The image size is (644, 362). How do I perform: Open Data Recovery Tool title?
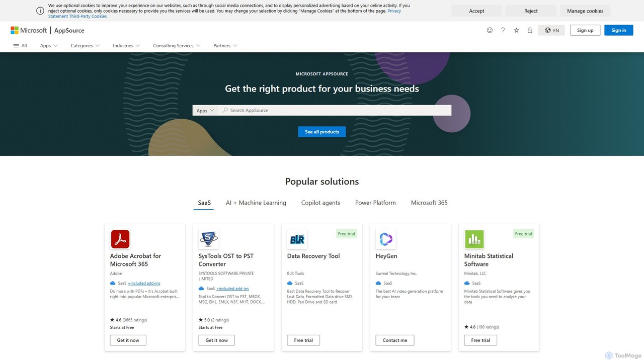pyautogui.click(x=313, y=256)
